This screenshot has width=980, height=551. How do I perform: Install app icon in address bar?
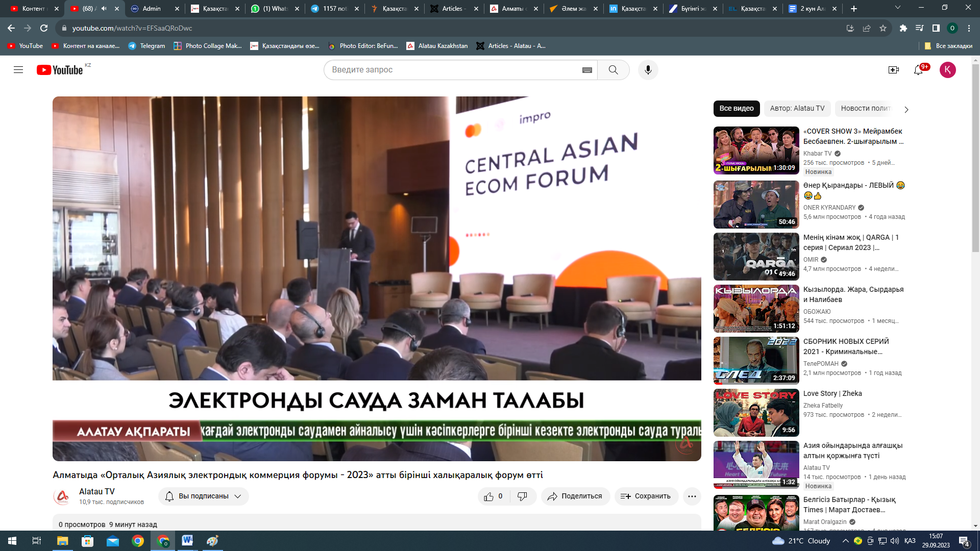tap(850, 28)
